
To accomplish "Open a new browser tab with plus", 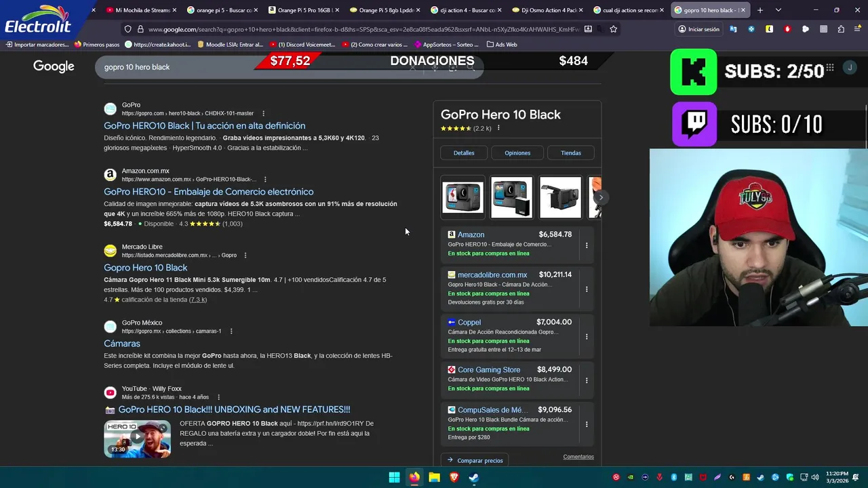I will pos(759,10).
